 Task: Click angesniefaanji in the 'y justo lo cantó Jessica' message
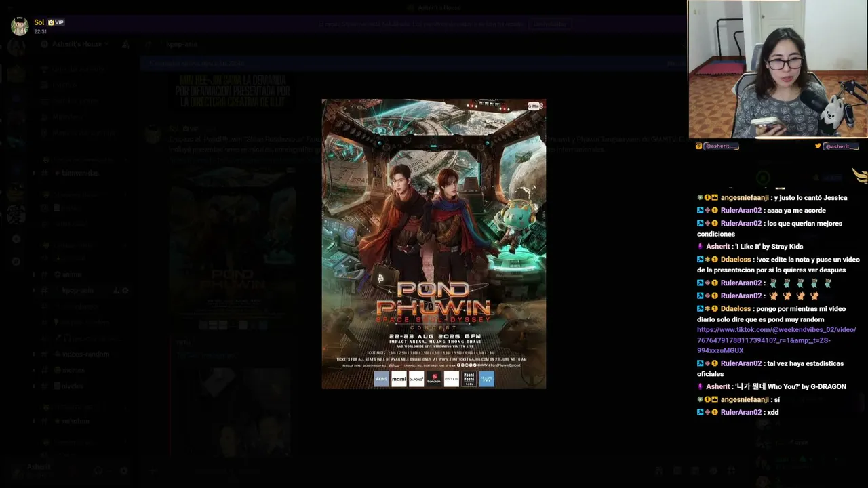(745, 198)
